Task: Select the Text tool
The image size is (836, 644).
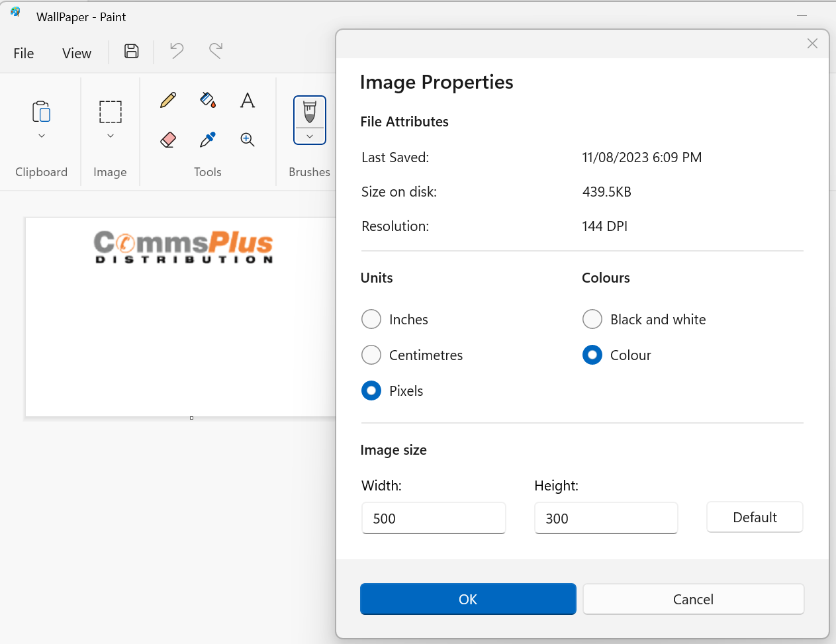Action: click(x=248, y=100)
